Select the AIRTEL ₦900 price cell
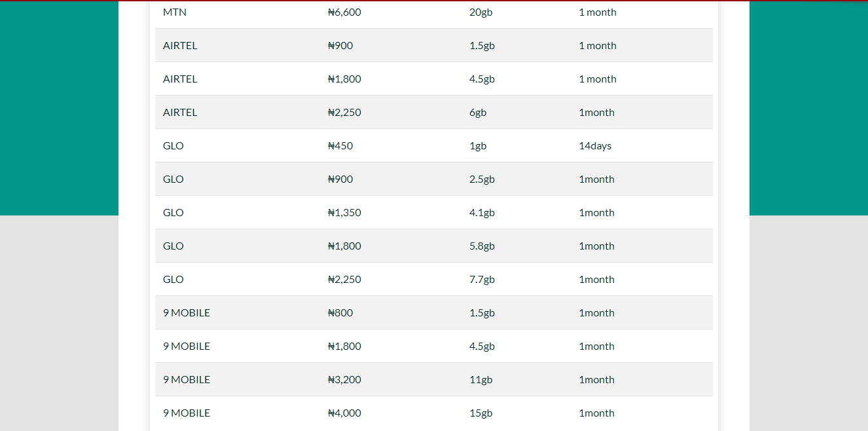Image resolution: width=868 pixels, height=431 pixels. point(340,46)
